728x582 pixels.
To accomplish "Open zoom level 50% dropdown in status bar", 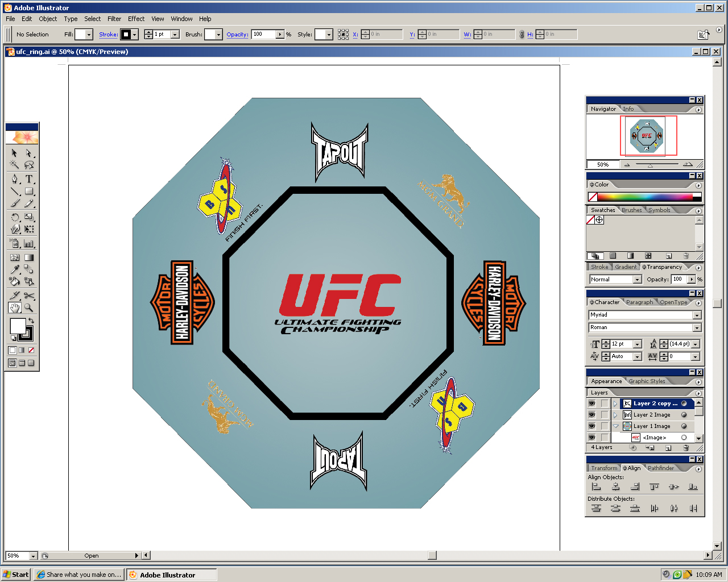I will [x=33, y=556].
